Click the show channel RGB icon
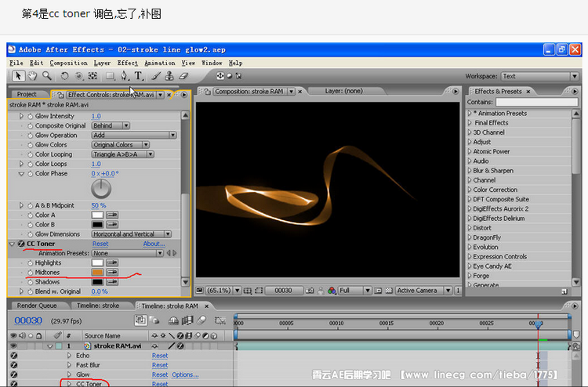The height and width of the screenshot is (387, 588). point(332,291)
